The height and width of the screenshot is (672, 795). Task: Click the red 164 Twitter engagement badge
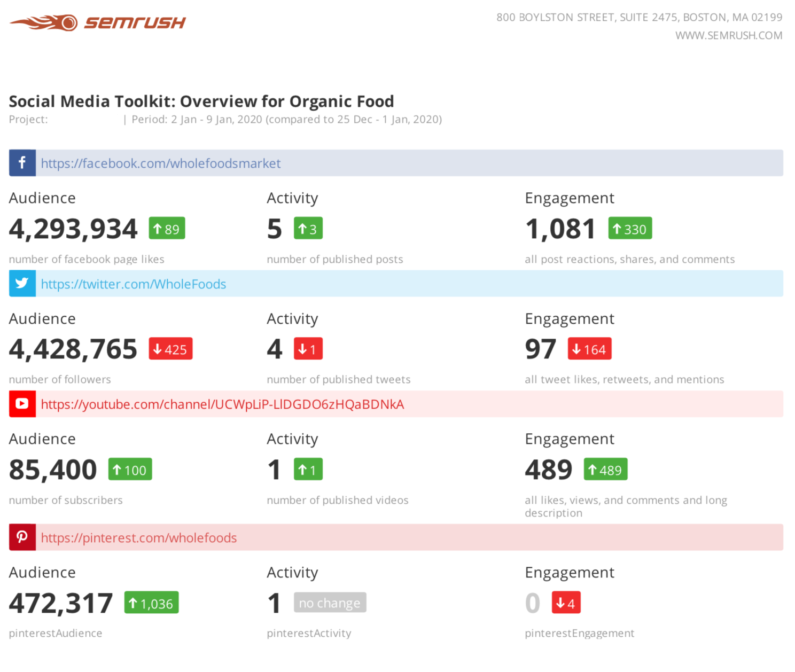pos(589,349)
